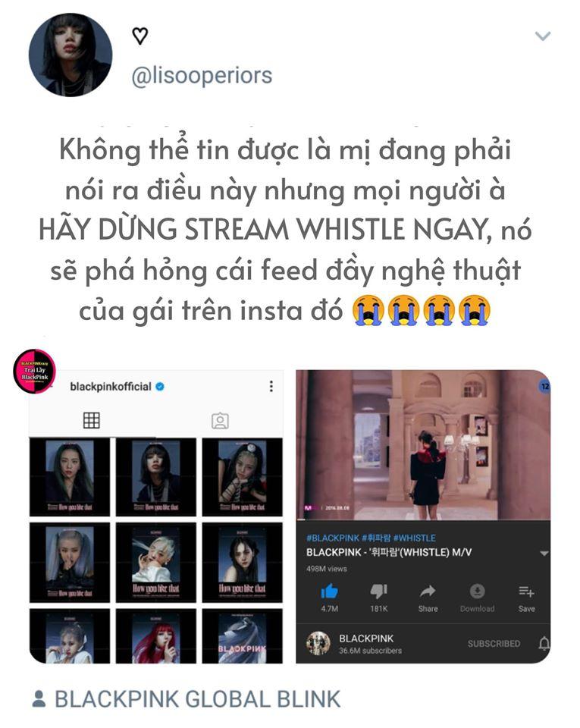Click the Share arrow icon
Screen dimensions: 580x728
click(428, 591)
